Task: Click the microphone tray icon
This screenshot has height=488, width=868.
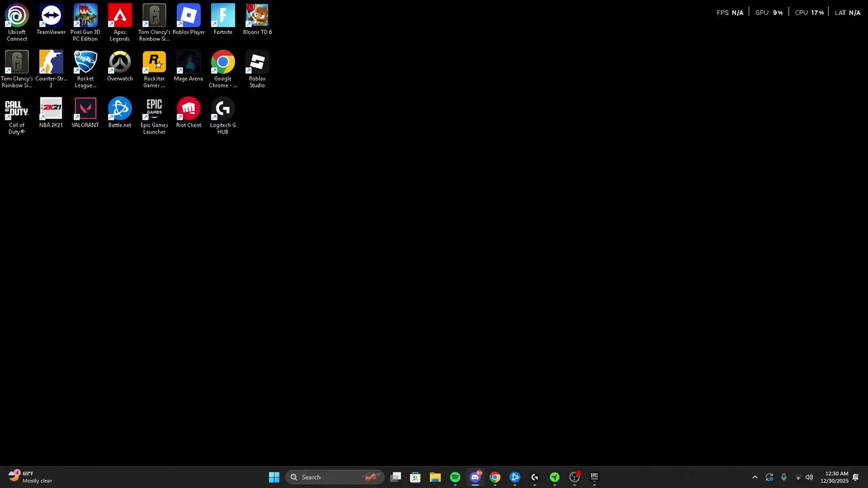Action: 784,477
